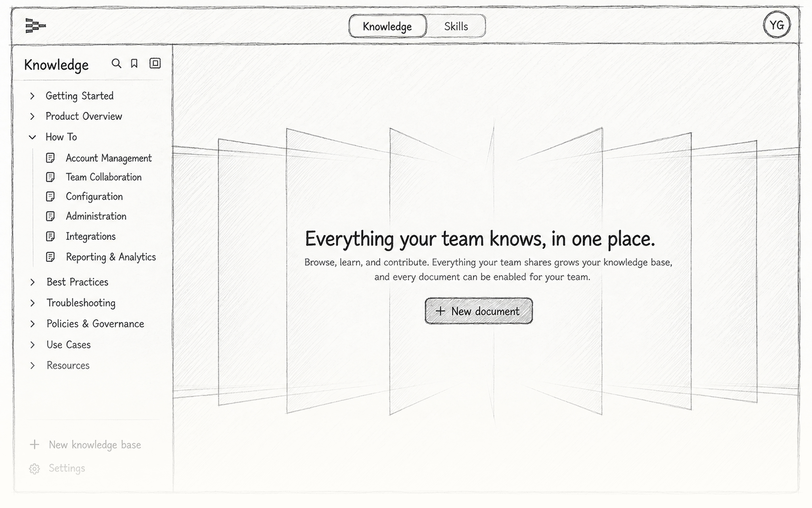The width and height of the screenshot is (812, 508).
Task: Click the bookmark icon in sidebar header
Action: tap(134, 63)
